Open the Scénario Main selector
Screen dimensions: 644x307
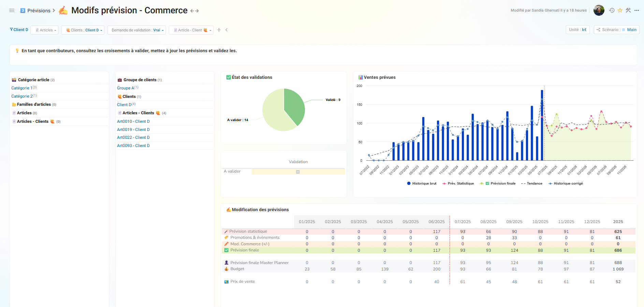click(616, 30)
